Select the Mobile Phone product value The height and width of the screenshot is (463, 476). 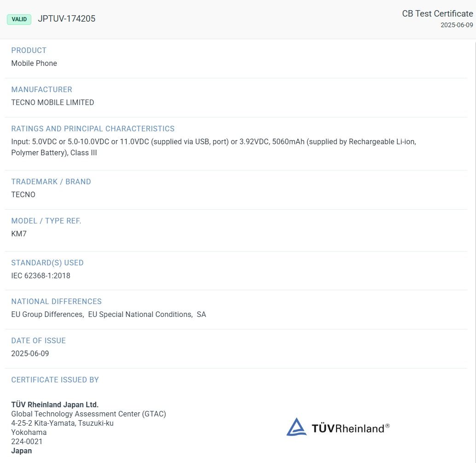point(34,63)
